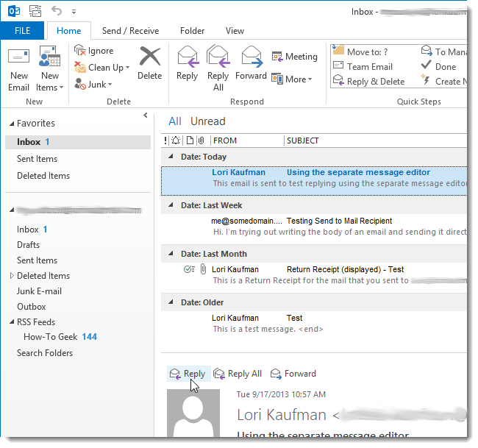
Task: Select 'Using the separate message editor' email
Action: [x=314, y=180]
